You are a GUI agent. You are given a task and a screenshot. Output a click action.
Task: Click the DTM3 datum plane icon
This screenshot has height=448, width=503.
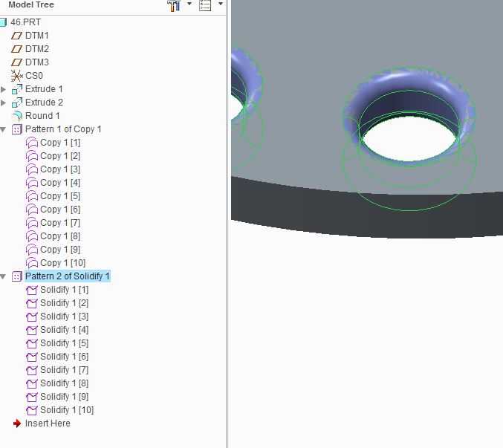(16, 62)
